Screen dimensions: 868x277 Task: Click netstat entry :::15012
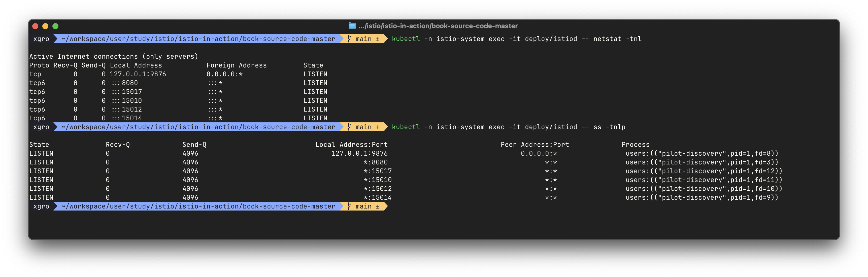pos(127,109)
